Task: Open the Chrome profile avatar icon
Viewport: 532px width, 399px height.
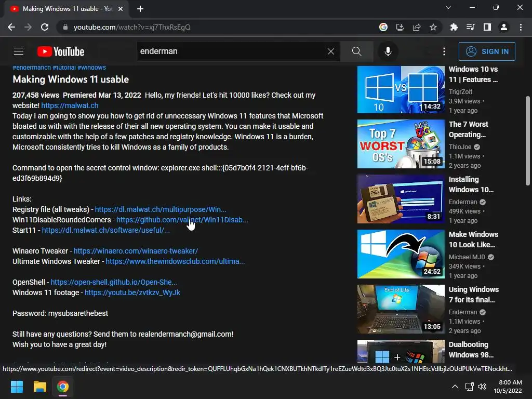Action: tap(504, 27)
